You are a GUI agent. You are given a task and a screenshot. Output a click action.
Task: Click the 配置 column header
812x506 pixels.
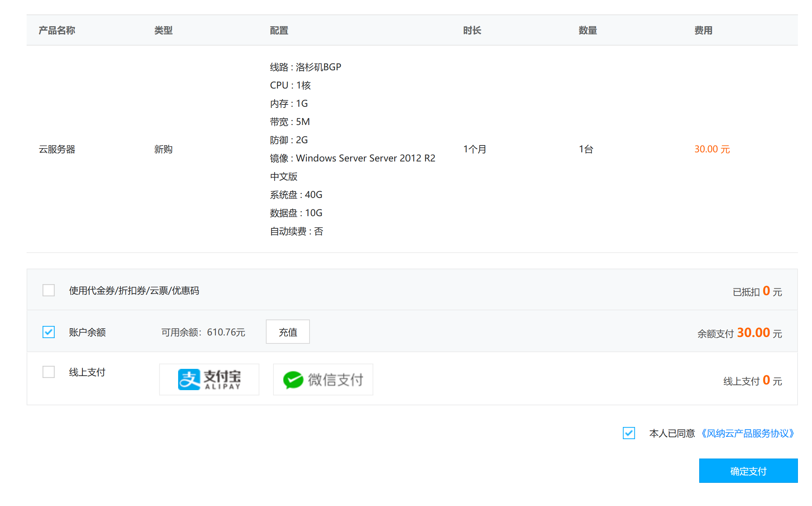click(x=278, y=30)
